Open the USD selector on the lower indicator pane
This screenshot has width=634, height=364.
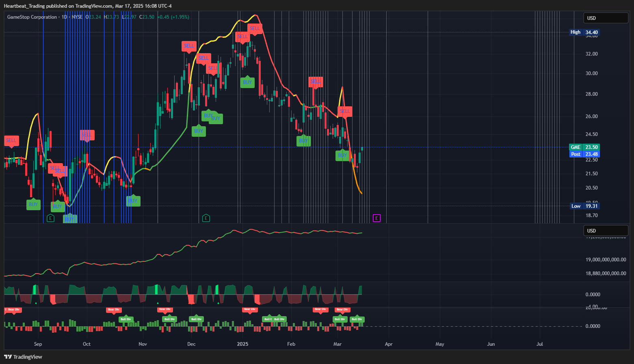tap(606, 230)
